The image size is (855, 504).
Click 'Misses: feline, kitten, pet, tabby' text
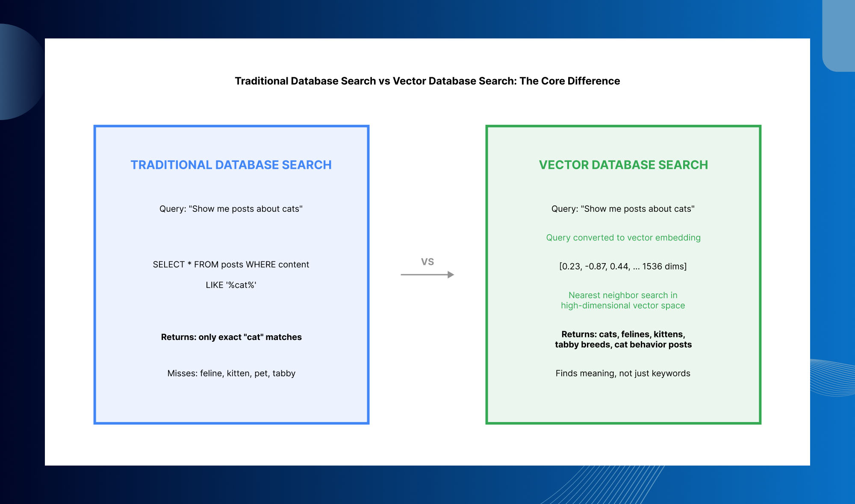point(231,373)
